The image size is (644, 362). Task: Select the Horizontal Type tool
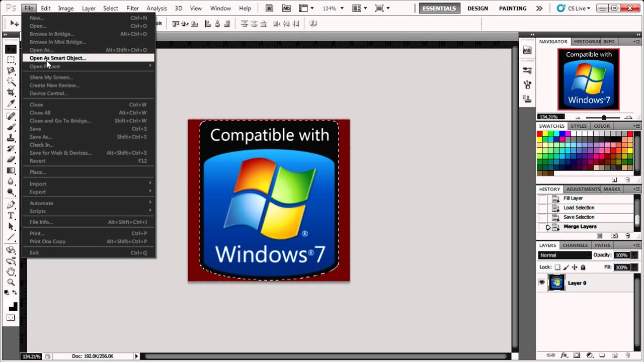11,216
